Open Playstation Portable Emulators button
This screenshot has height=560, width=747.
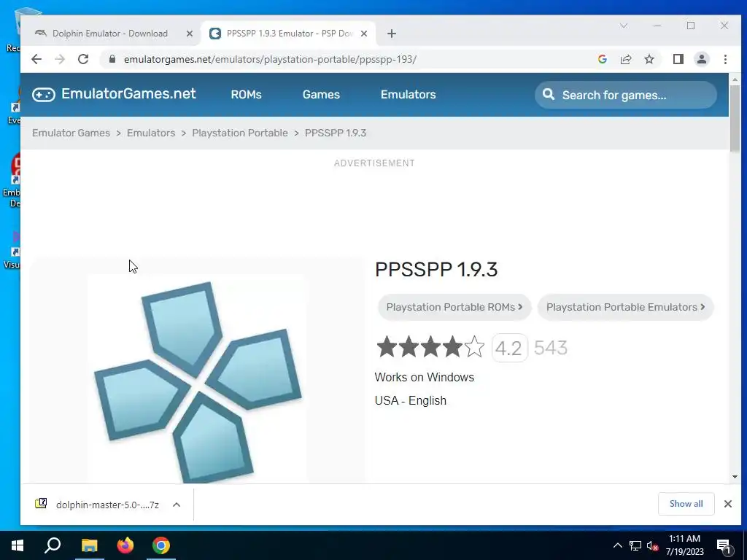click(x=625, y=307)
